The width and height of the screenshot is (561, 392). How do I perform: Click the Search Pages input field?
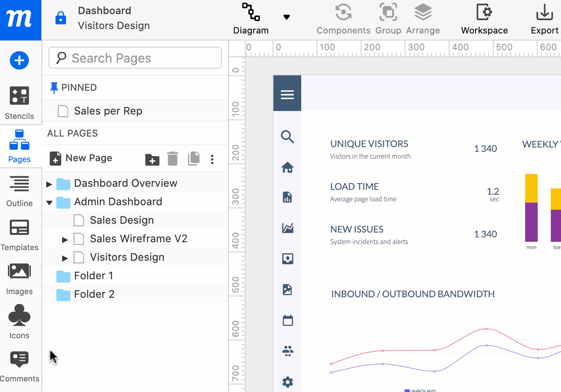pyautogui.click(x=135, y=58)
